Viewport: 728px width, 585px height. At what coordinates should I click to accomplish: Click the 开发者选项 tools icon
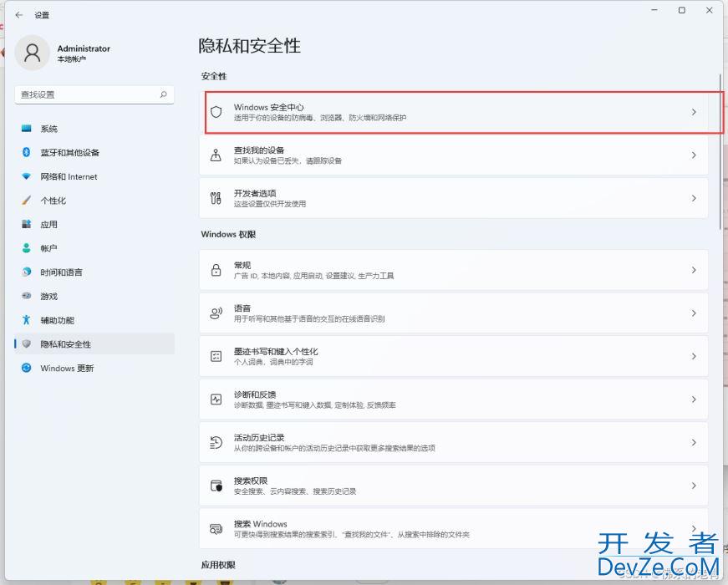tap(216, 198)
